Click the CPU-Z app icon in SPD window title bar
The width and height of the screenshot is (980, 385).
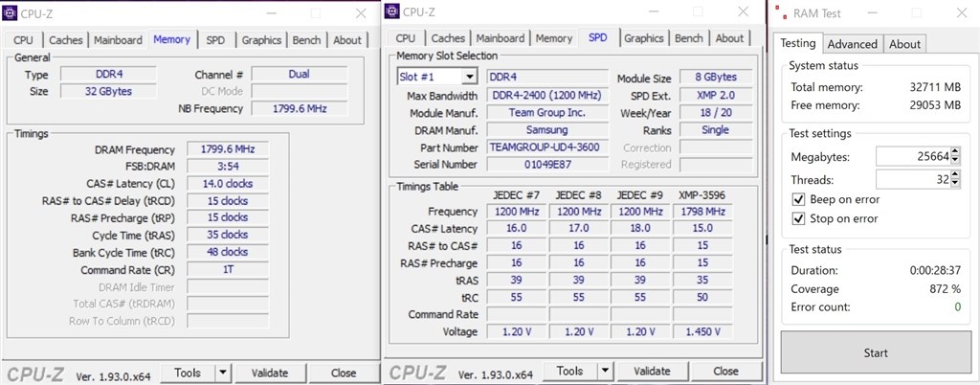(391, 11)
